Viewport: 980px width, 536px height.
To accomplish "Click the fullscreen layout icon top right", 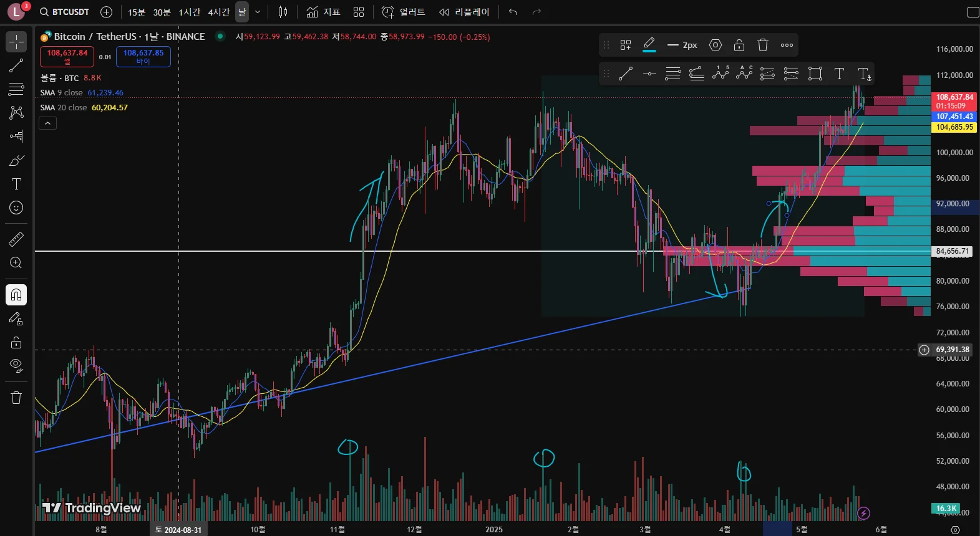I will [973, 12].
